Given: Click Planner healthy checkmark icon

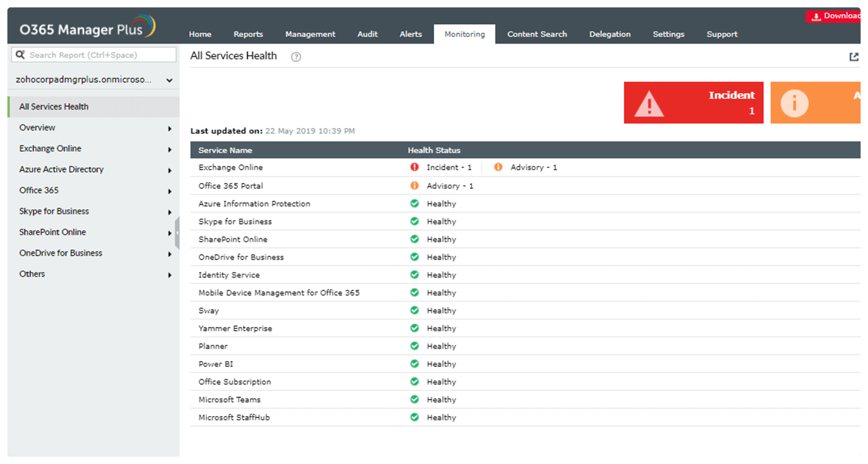Looking at the screenshot, I should click(415, 346).
